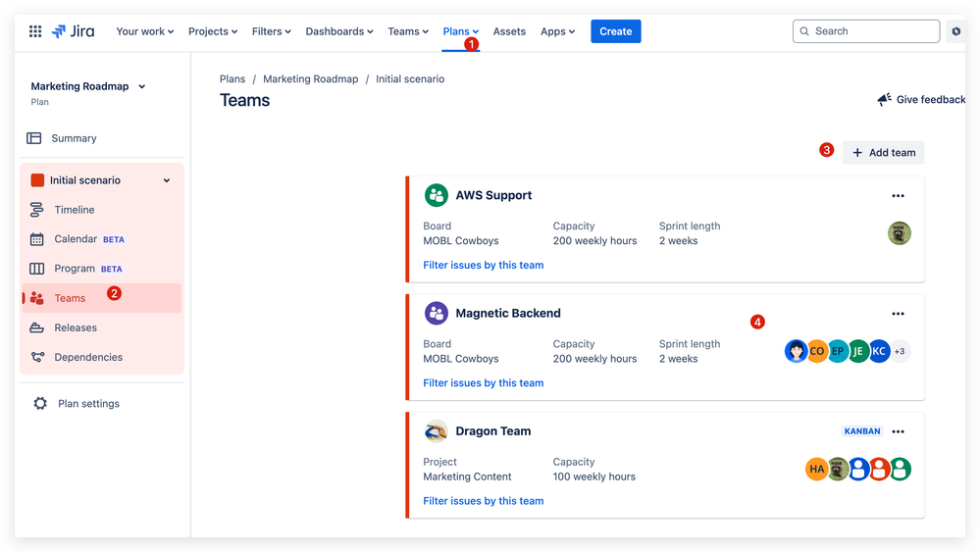Open Assets in the top navigation

click(x=509, y=31)
